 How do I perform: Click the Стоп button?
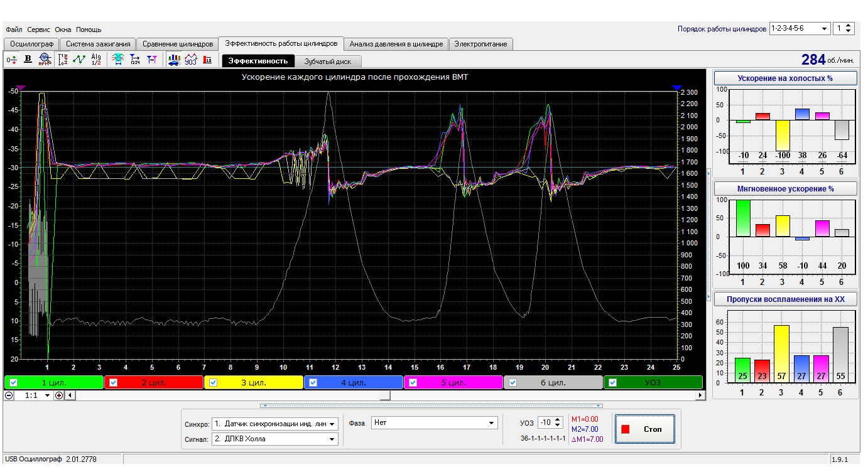[x=645, y=429]
